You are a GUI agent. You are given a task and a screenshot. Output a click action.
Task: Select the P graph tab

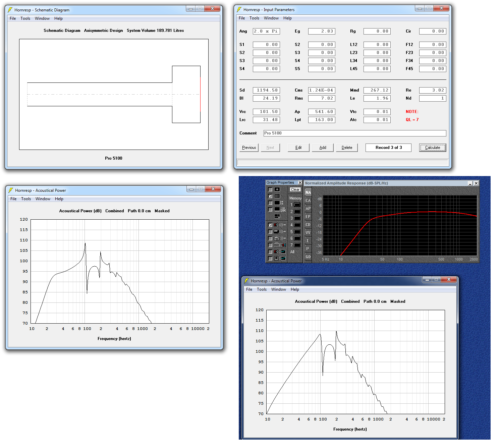click(308, 248)
